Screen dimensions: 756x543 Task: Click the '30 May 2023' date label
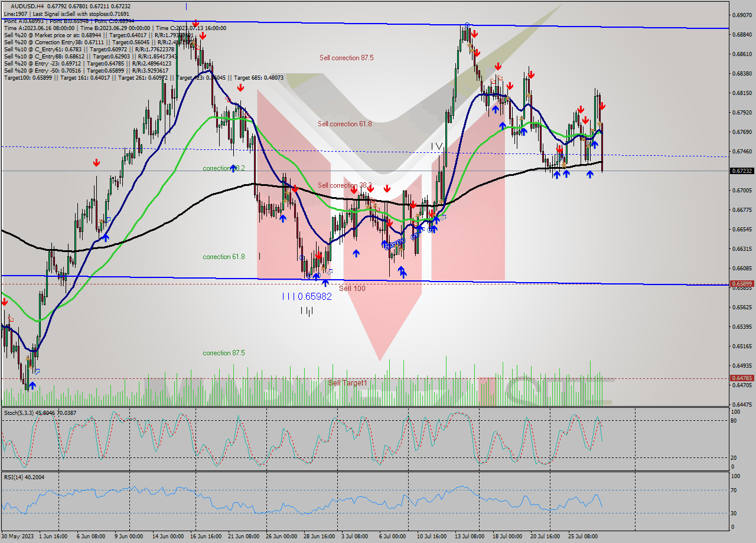pyautogui.click(x=18, y=537)
